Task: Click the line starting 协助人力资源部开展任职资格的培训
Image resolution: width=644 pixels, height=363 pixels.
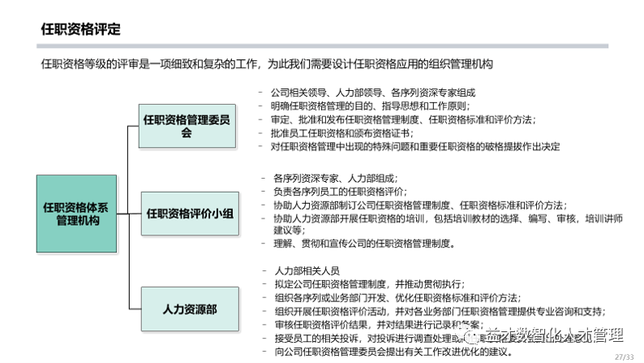Action: click(x=448, y=224)
